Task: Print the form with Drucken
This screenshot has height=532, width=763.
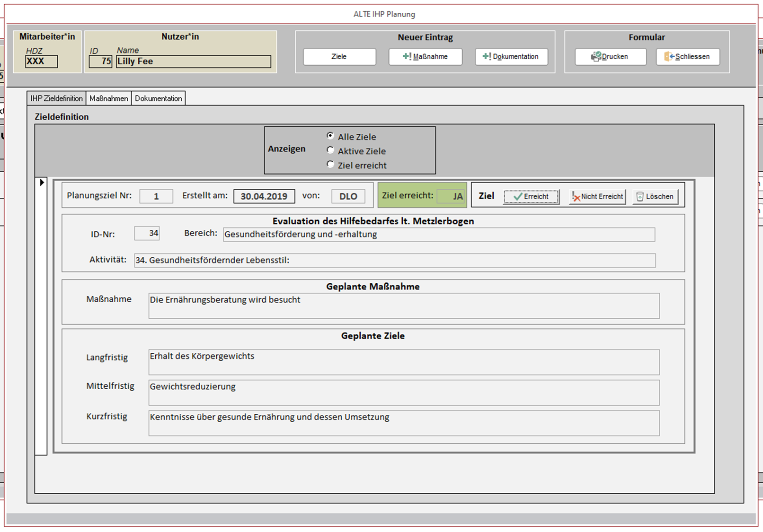Action: click(x=611, y=56)
